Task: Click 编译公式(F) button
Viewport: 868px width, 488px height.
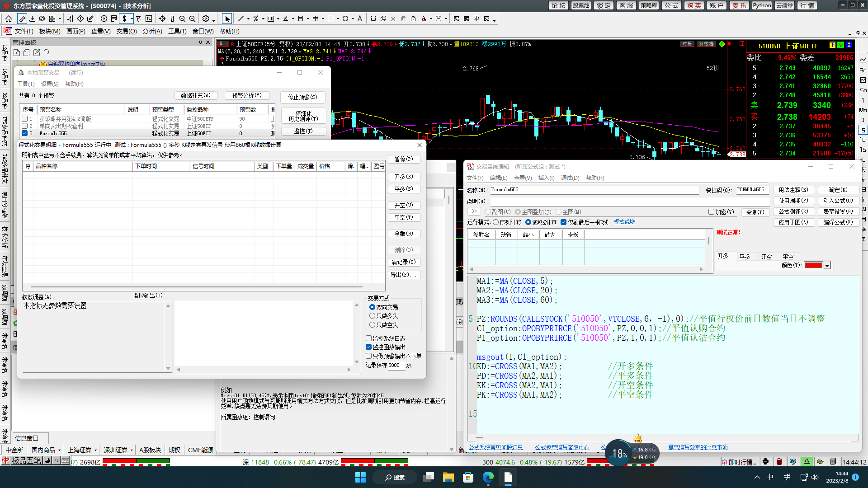Action: [x=838, y=222]
